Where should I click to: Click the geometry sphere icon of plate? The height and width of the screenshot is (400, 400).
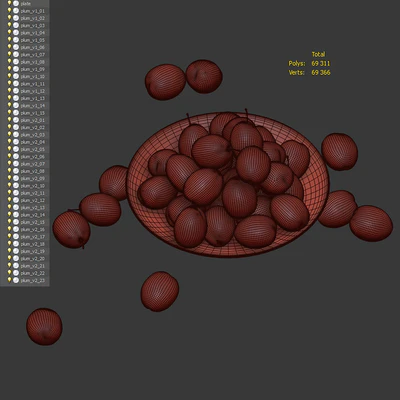tap(16, 3)
